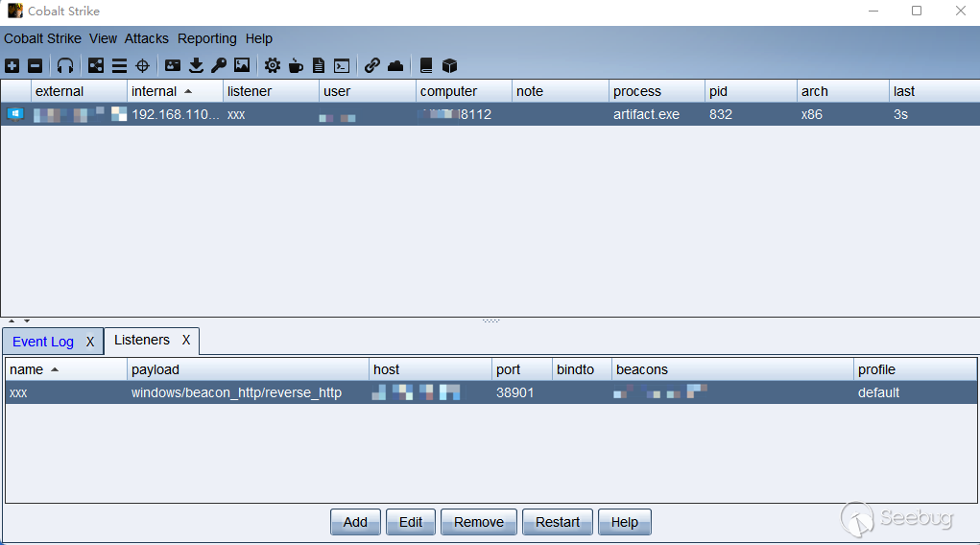Open the credentials card icon
The image size is (980, 545).
tap(173, 66)
